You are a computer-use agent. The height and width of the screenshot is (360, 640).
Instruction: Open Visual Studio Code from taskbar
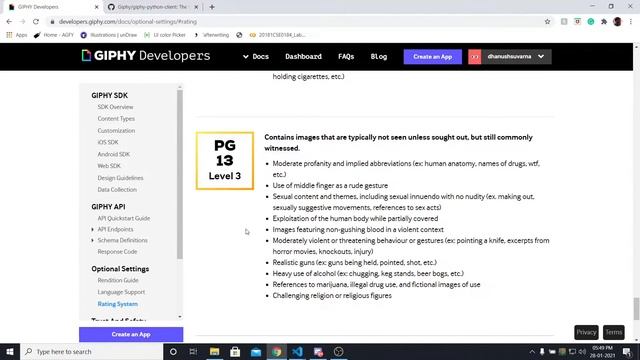click(297, 351)
